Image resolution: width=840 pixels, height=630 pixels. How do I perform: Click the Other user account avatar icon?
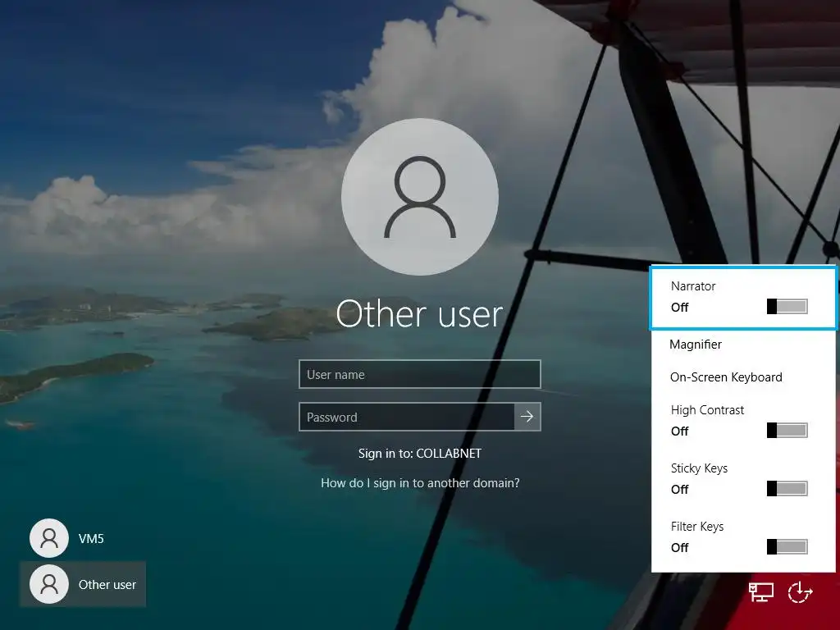pyautogui.click(x=49, y=584)
